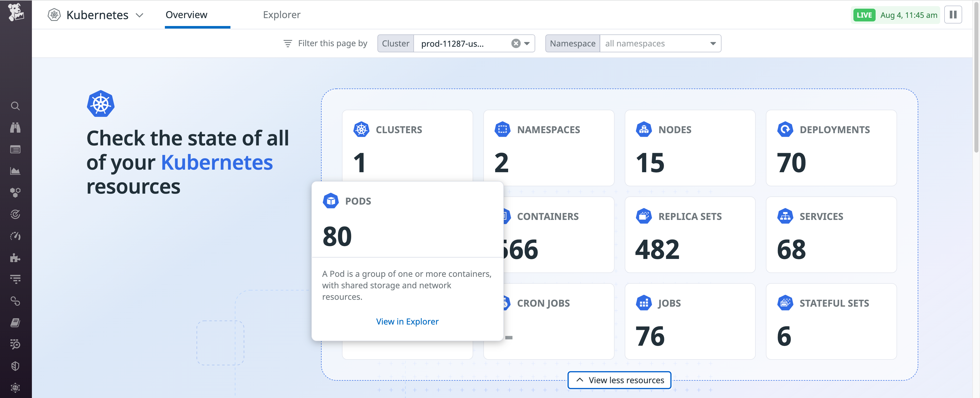Select the Watchdog binoculars icon
Viewport: 980px width, 398px height.
click(x=15, y=128)
